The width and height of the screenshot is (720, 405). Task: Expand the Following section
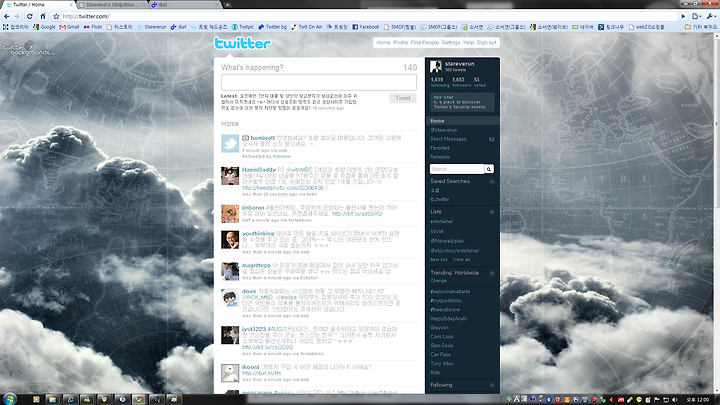click(x=492, y=385)
